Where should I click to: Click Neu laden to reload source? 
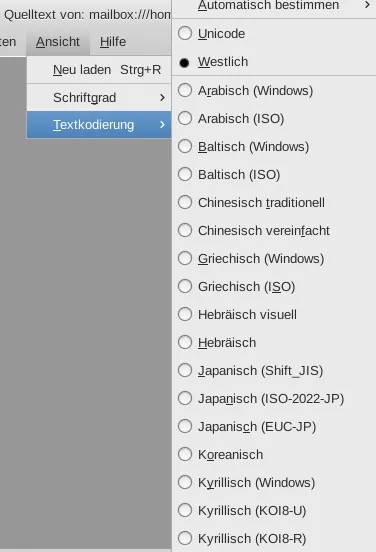99,70
